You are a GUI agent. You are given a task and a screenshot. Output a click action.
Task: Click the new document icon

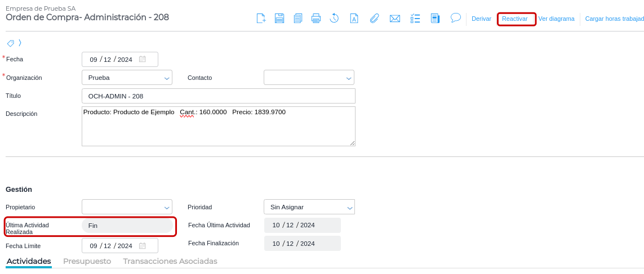(261, 19)
